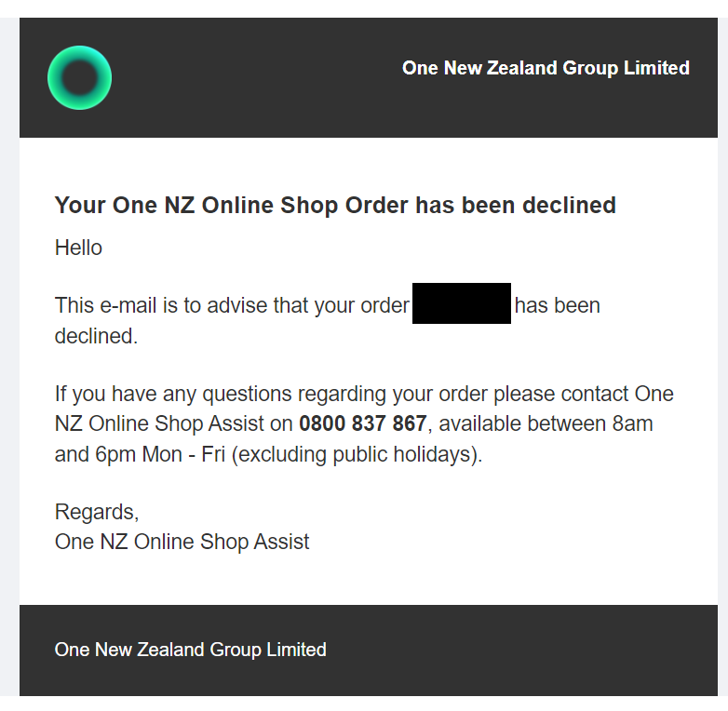Click the bold phone number 0800 837 867
Image resolution: width=728 pixels, height=711 pixels.
pyautogui.click(x=363, y=423)
